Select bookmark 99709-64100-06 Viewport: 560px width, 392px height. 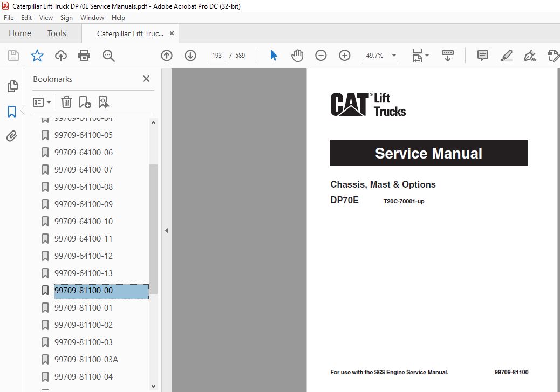[83, 153]
